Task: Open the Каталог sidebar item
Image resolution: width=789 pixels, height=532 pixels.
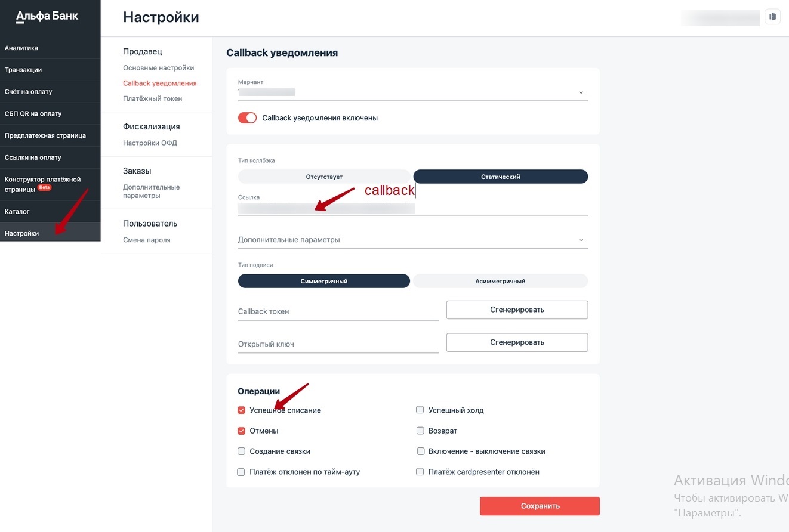Action: 17,212
